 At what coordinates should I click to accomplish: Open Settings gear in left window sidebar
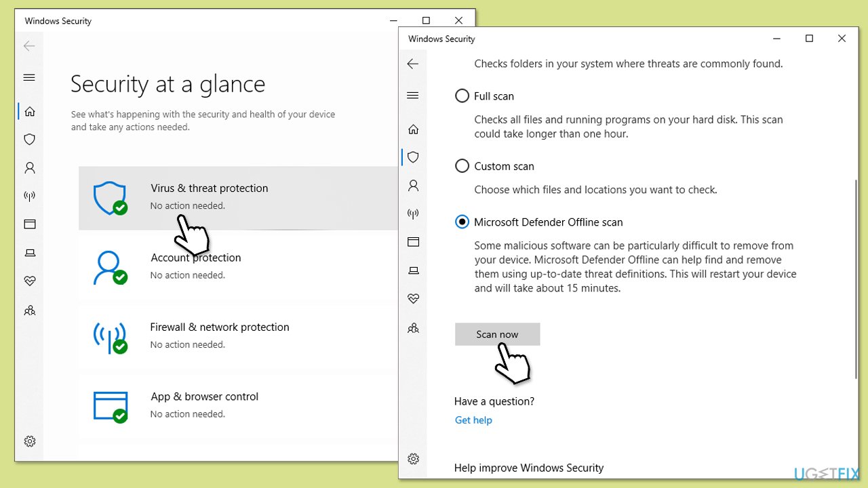point(29,441)
